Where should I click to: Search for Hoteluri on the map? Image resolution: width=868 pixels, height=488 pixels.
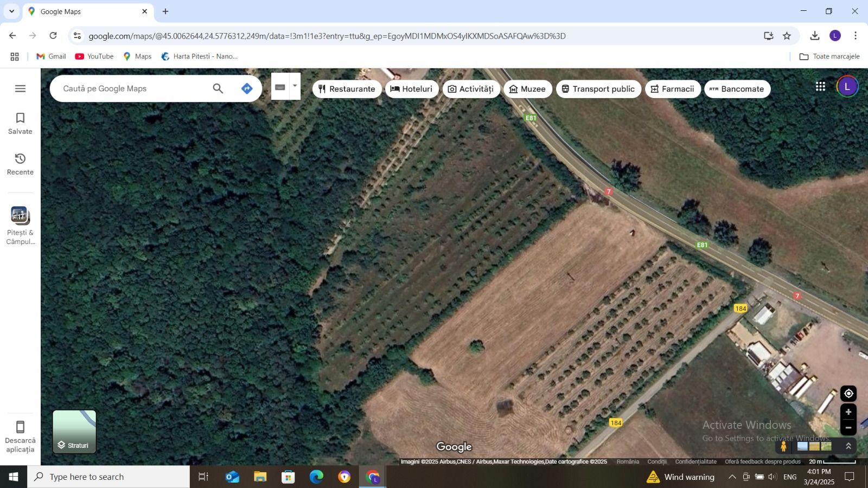pyautogui.click(x=412, y=88)
